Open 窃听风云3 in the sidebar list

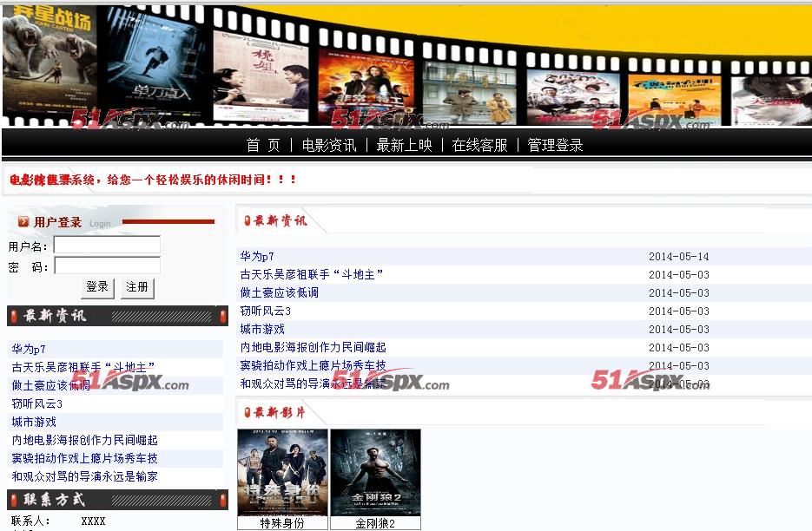tap(36, 403)
